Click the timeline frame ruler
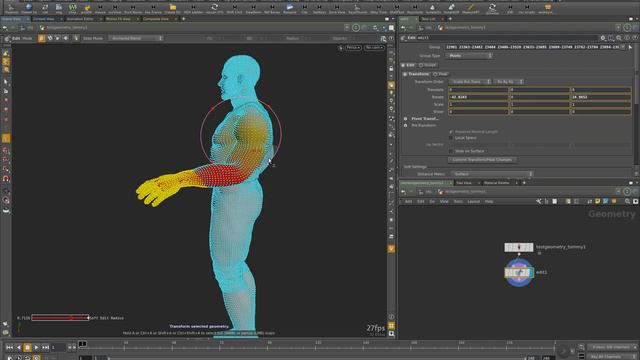640x360 pixels. coord(318,345)
